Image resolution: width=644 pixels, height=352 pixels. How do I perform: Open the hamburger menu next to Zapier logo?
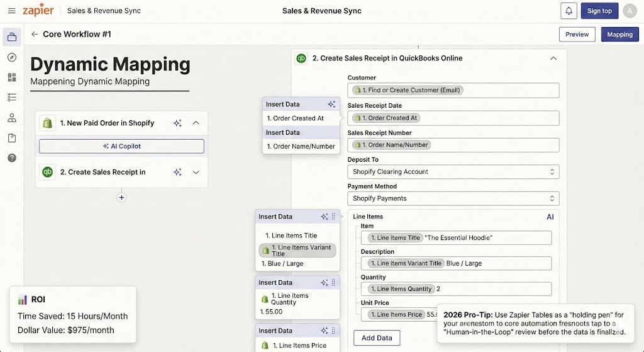pyautogui.click(x=11, y=11)
